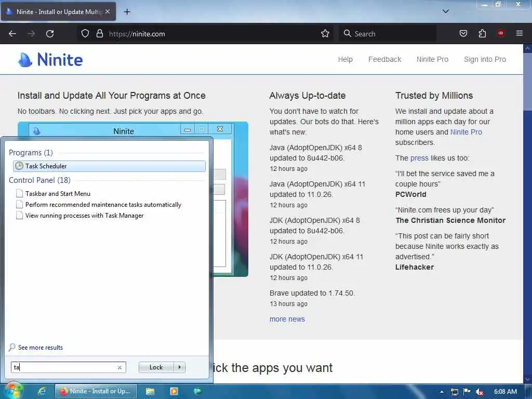Click the Control Panel (18) group header
Viewport: 532px width, 399px height.
point(39,180)
